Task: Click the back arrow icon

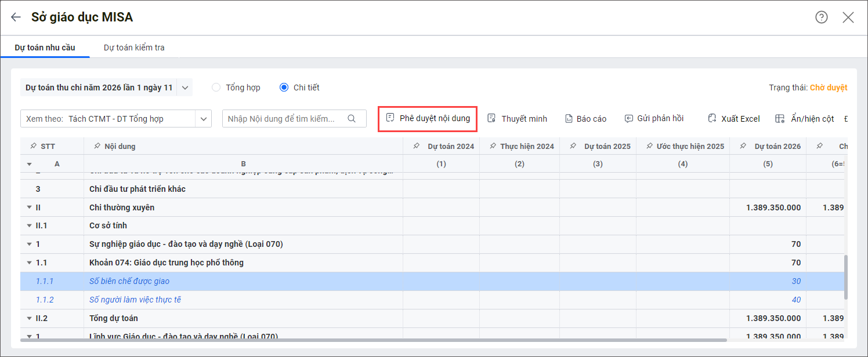Action: coord(16,17)
